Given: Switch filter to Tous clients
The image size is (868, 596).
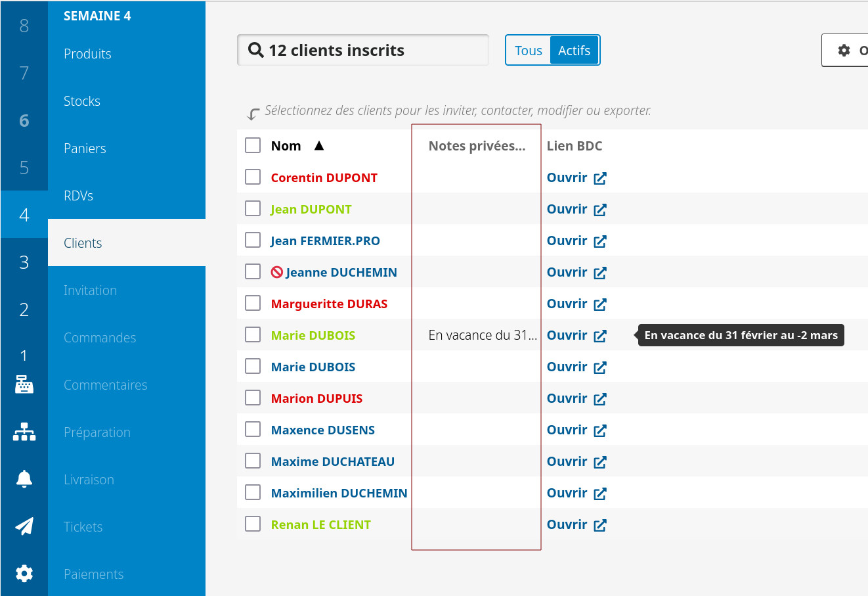Looking at the screenshot, I should tap(528, 51).
